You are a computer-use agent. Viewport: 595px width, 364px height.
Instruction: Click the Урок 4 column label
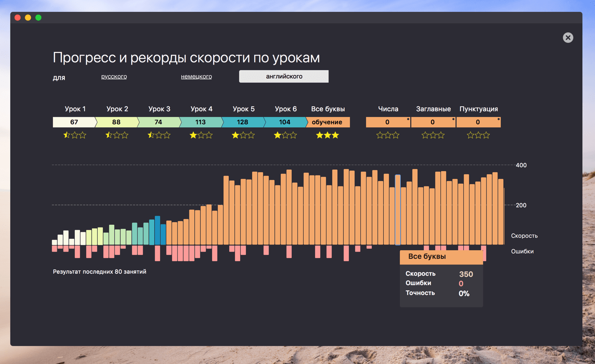point(202,109)
